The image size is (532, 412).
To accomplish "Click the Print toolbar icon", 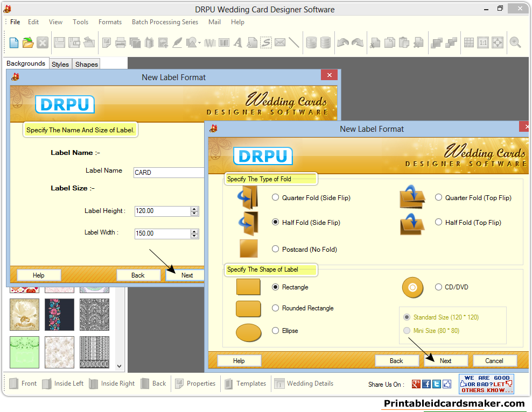I will coord(121,42).
